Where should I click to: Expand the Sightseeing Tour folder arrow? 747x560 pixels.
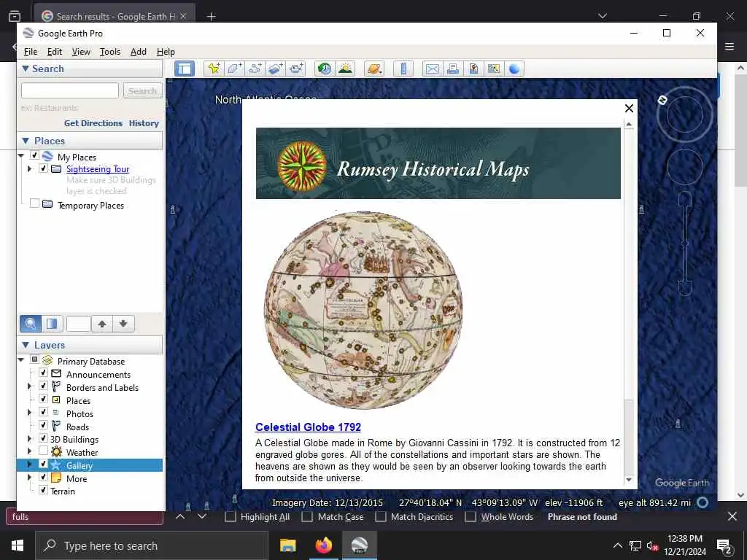coord(29,168)
